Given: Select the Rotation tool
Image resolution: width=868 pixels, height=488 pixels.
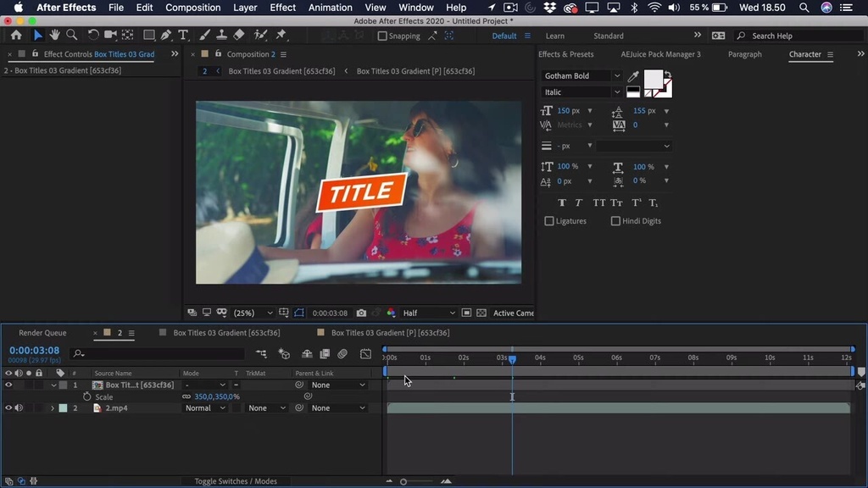Looking at the screenshot, I should tap(93, 36).
